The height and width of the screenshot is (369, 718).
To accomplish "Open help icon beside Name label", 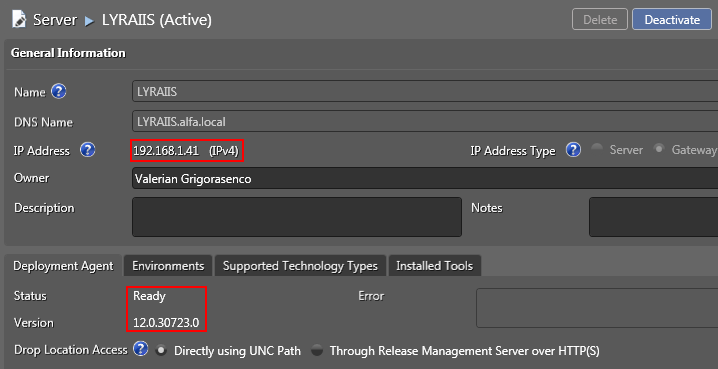I will click(x=59, y=92).
